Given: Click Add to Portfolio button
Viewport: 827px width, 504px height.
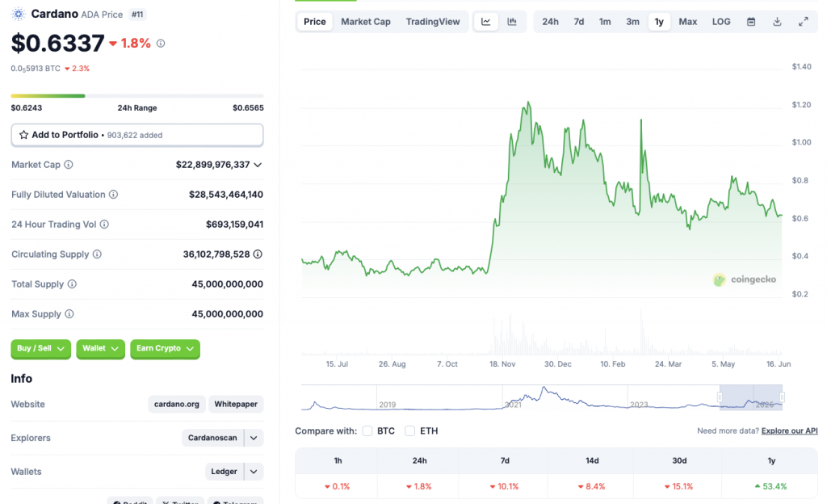Looking at the screenshot, I should [x=137, y=135].
